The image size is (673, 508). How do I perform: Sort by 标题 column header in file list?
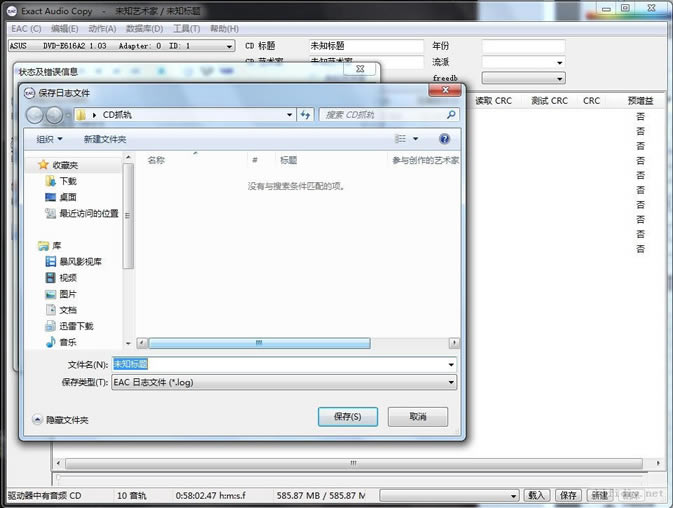[x=288, y=160]
